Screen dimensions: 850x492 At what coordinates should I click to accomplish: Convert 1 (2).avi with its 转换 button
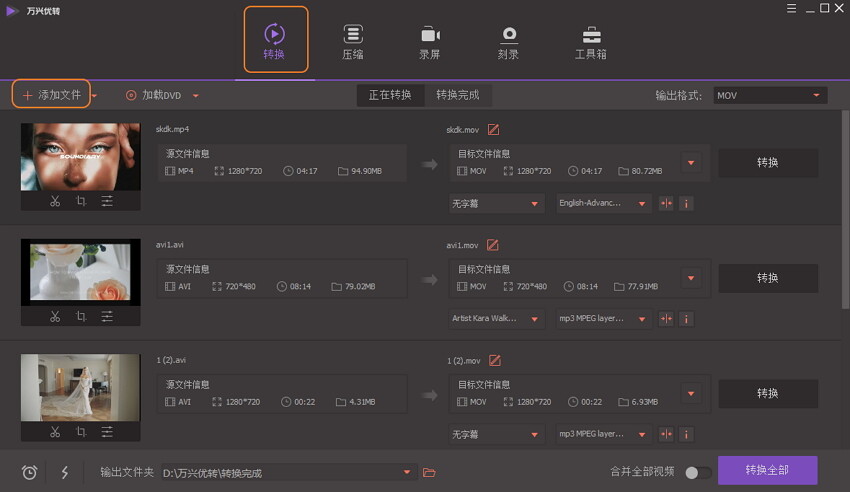(x=768, y=393)
